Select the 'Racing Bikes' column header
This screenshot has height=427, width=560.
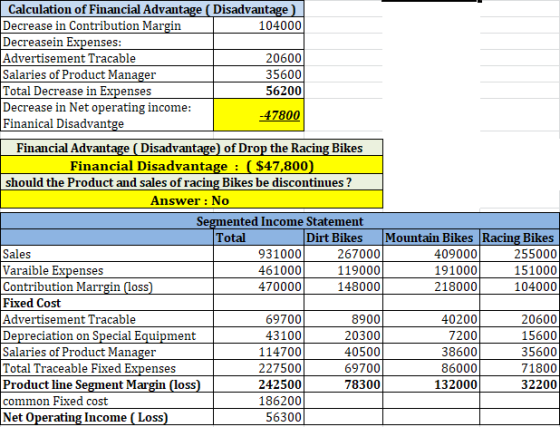pyautogui.click(x=520, y=237)
